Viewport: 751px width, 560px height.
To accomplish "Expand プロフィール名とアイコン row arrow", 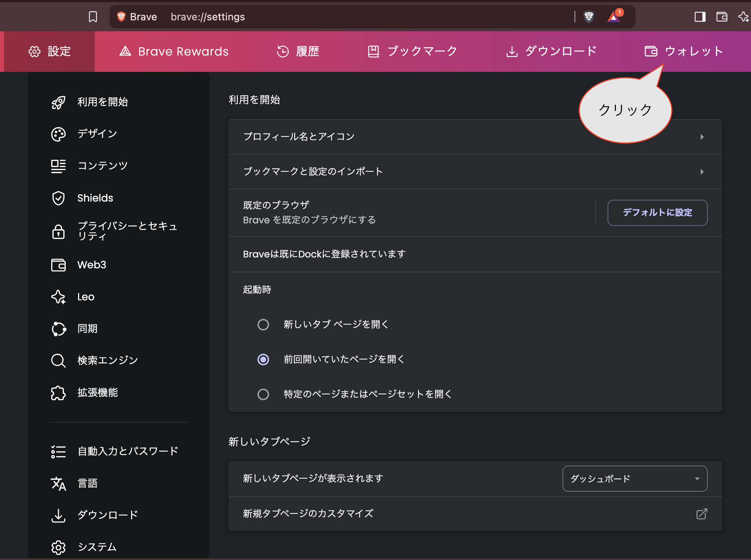I will point(702,137).
